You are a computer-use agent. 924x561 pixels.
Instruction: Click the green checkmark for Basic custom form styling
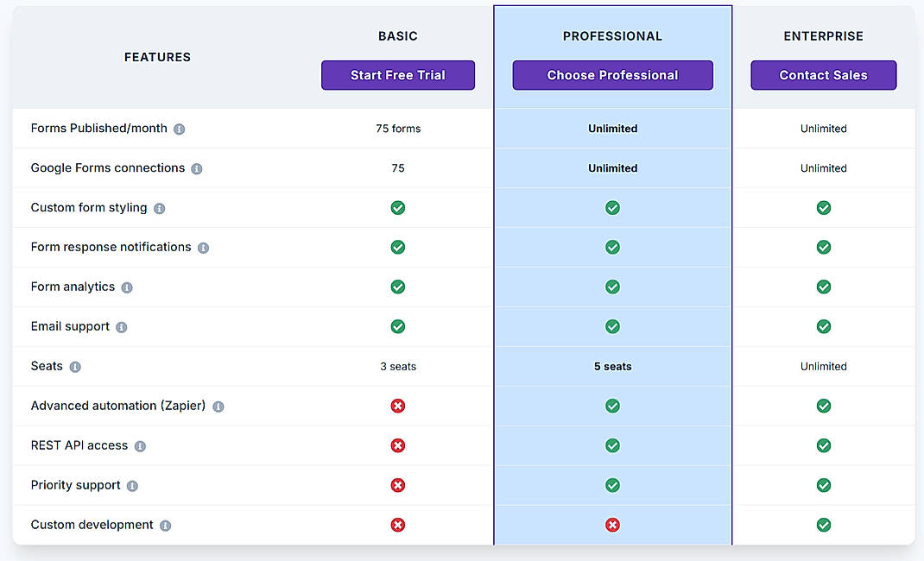coord(398,208)
